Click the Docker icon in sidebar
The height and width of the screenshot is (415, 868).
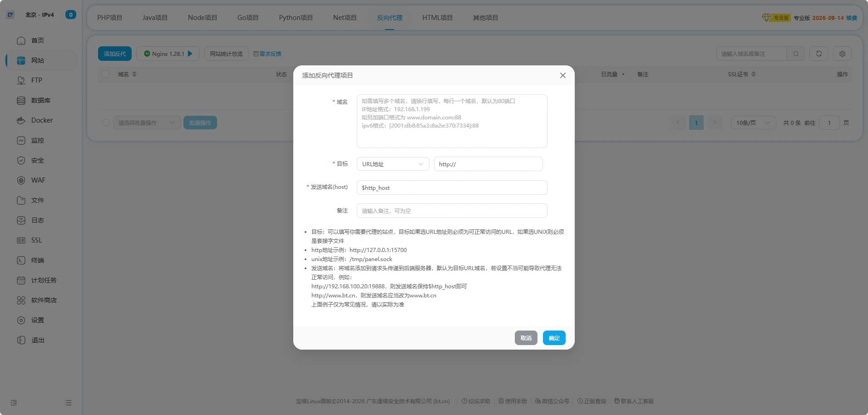pyautogui.click(x=21, y=120)
